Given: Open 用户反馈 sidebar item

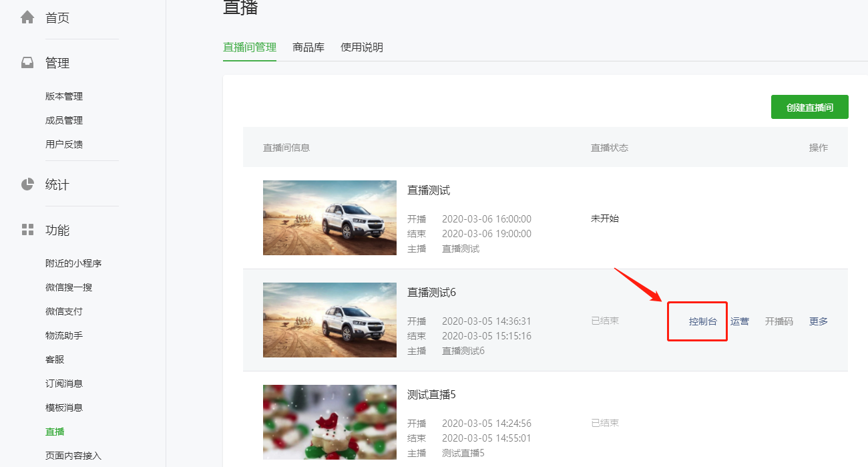Looking at the screenshot, I should 64,144.
